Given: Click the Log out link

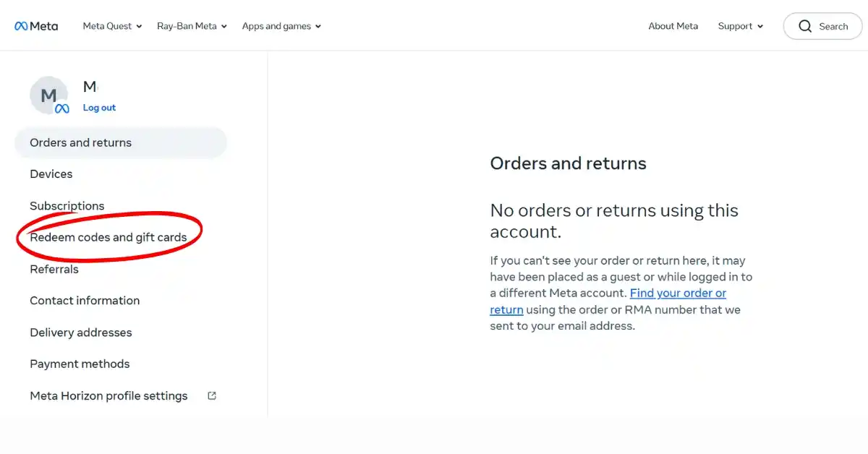Looking at the screenshot, I should [99, 107].
